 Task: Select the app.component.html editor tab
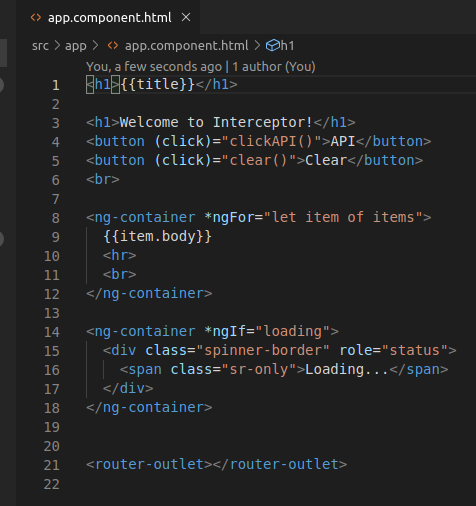(x=108, y=17)
